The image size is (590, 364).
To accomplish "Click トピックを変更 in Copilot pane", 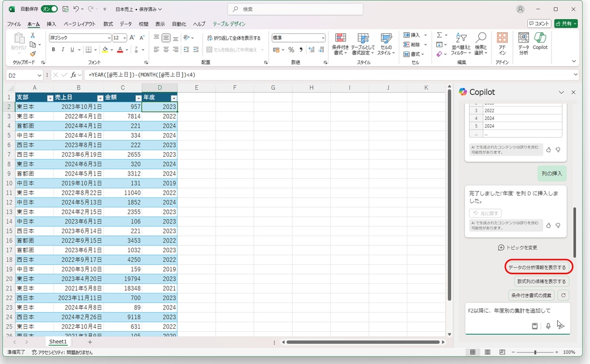I will (x=517, y=248).
